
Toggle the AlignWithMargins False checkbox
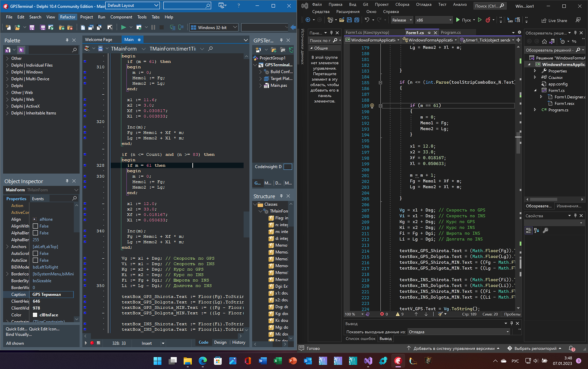(x=36, y=226)
